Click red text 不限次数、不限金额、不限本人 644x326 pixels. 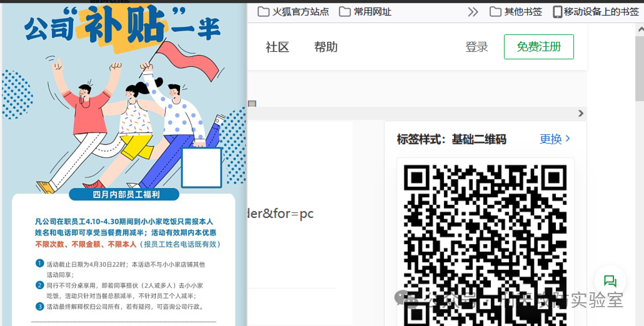[86, 244]
